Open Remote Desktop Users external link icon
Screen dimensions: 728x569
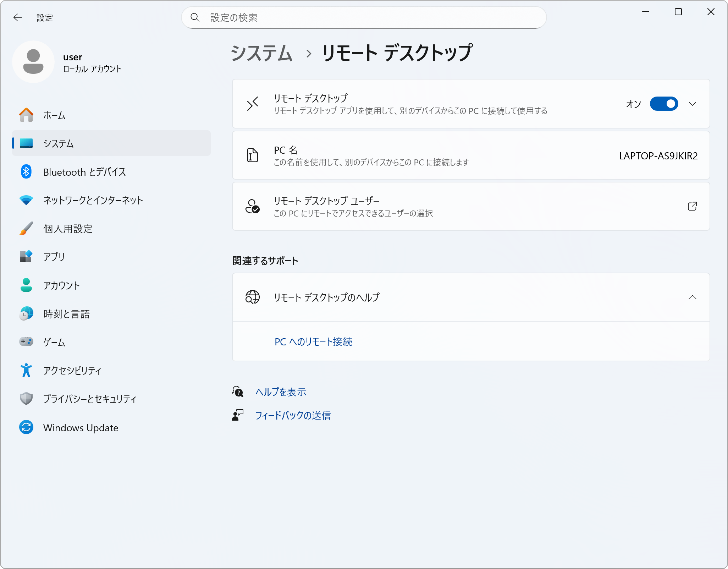click(x=692, y=206)
